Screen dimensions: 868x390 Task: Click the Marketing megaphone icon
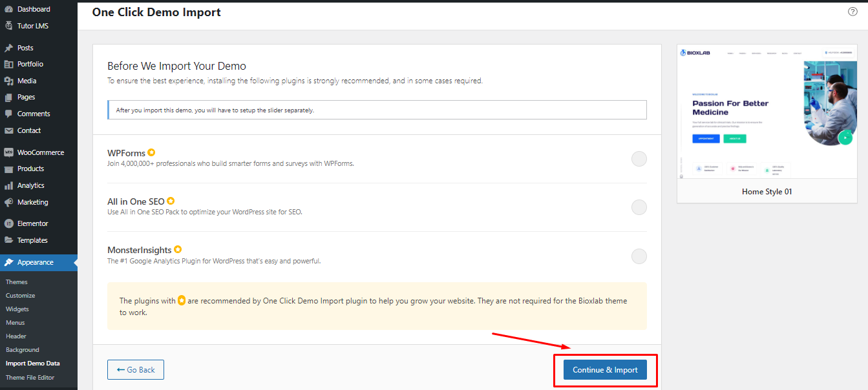click(8, 202)
